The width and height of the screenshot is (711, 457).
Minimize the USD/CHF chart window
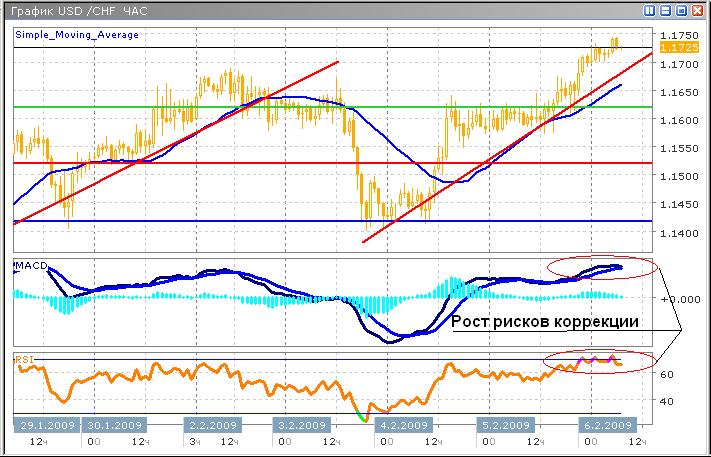pyautogui.click(x=666, y=10)
